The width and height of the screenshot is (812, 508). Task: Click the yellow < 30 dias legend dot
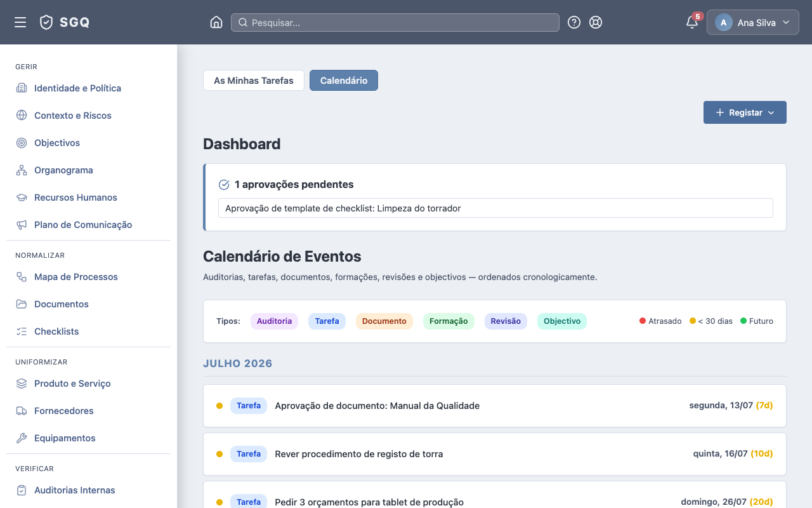693,321
